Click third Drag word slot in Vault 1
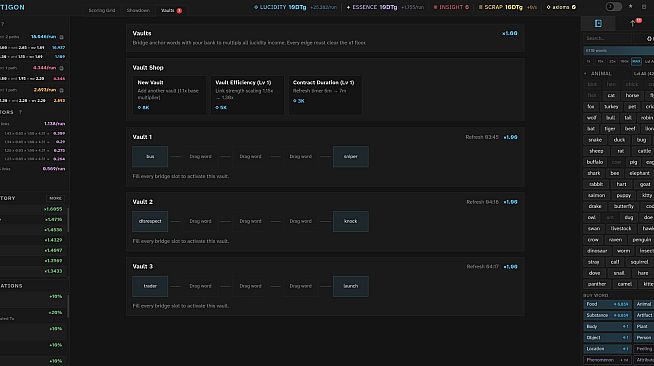This screenshot has width=654, height=366. click(x=300, y=157)
